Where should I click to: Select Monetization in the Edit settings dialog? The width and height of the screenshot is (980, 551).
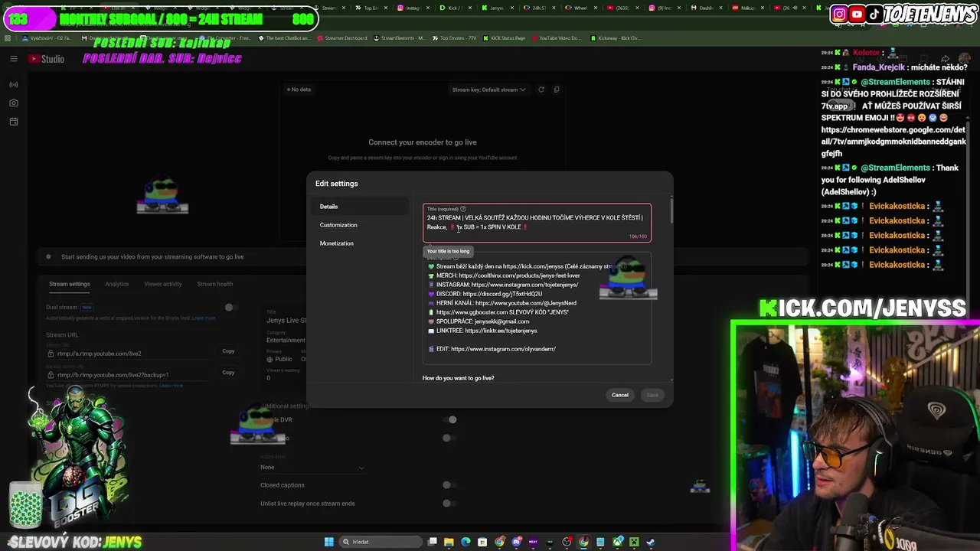[x=361, y=243]
